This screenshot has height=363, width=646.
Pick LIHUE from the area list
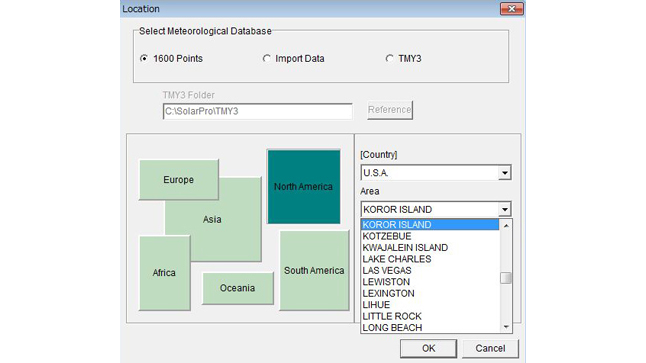pos(430,305)
